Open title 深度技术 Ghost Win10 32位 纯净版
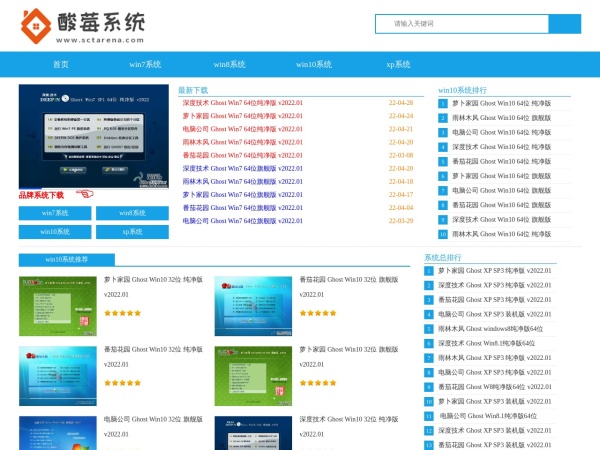Image resolution: width=600 pixels, height=450 pixels. coord(349,427)
